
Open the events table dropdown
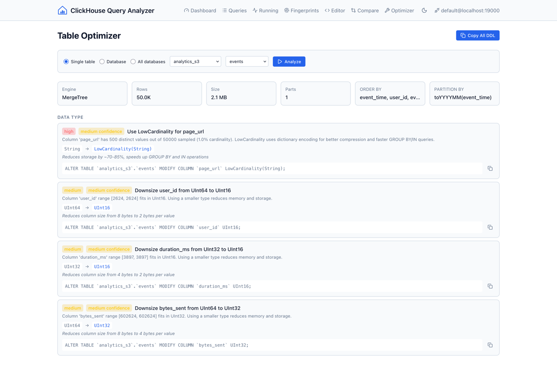pos(247,61)
